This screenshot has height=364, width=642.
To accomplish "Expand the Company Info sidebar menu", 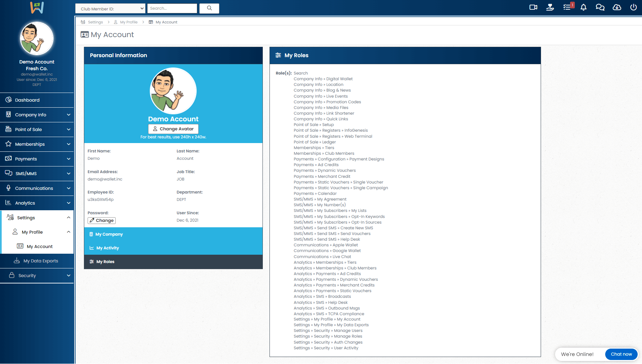I will pyautogui.click(x=37, y=115).
